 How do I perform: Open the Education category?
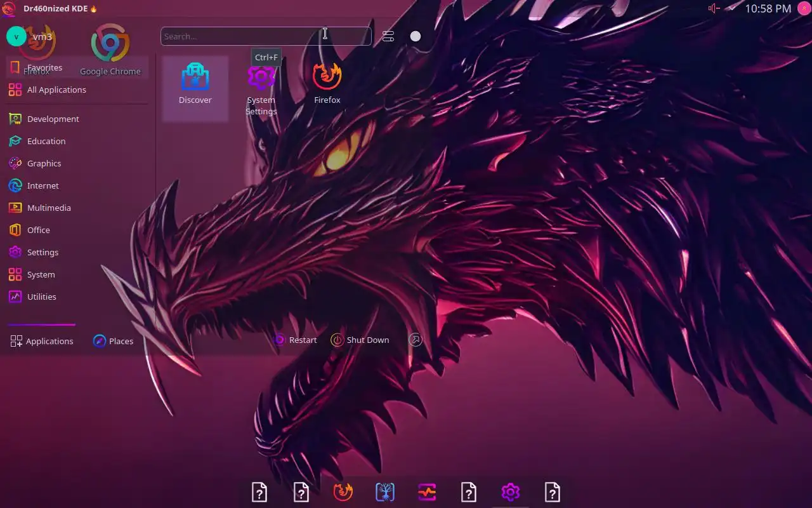click(77, 141)
